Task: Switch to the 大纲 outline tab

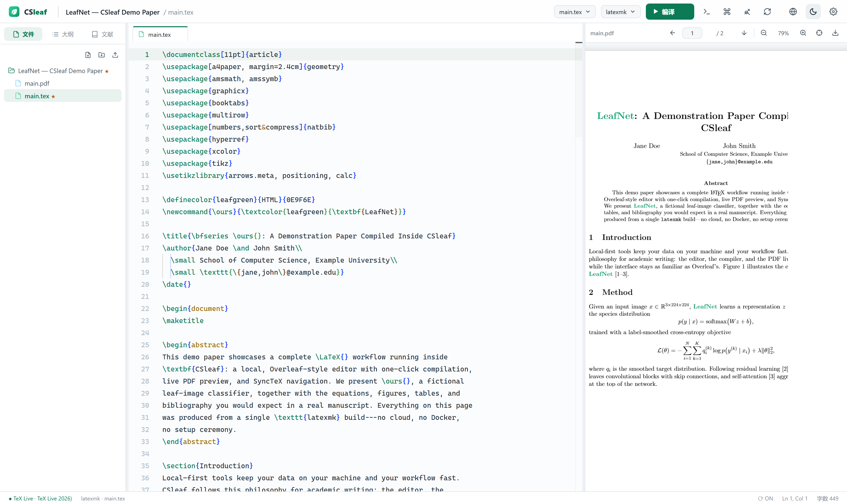Action: (x=63, y=34)
